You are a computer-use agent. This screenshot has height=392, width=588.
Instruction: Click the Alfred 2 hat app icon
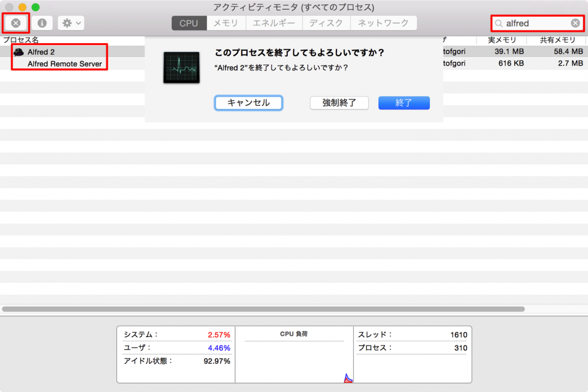[19, 52]
